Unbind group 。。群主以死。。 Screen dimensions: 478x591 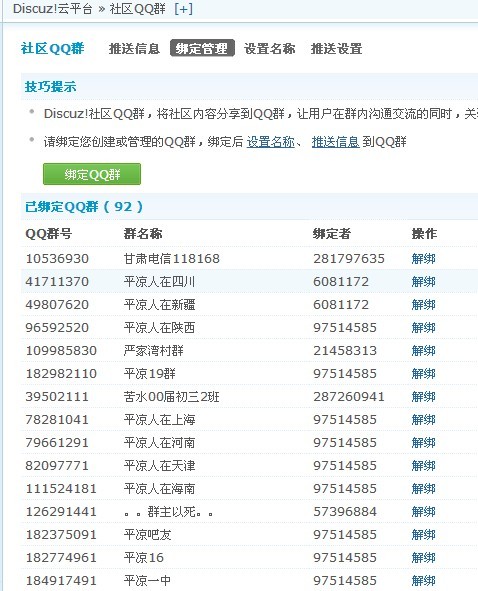(423, 512)
